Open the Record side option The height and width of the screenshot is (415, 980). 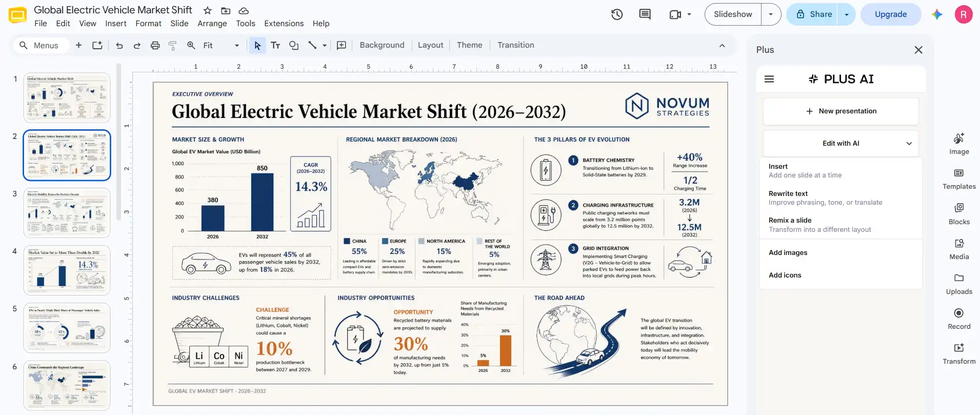click(959, 319)
